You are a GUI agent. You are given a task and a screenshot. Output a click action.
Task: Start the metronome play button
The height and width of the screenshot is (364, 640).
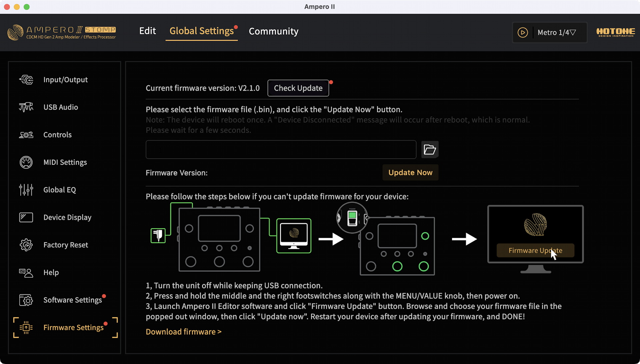(x=522, y=33)
